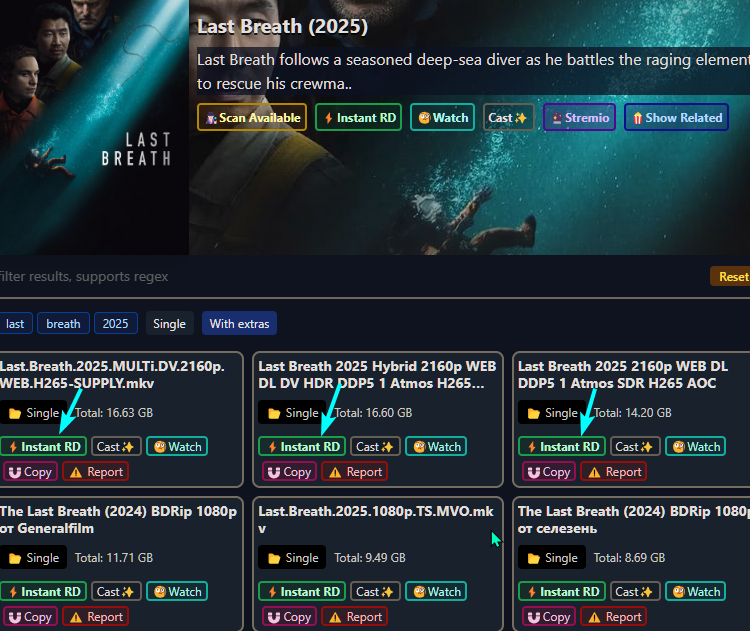Click 'Total: 16.63 GB' size text
The height and width of the screenshot is (631, 750).
click(x=114, y=413)
